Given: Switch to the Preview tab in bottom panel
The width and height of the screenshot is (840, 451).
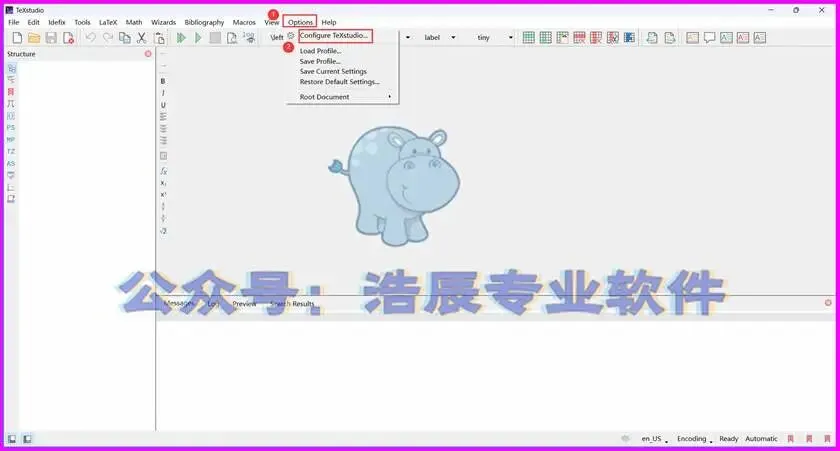Looking at the screenshot, I should point(244,304).
